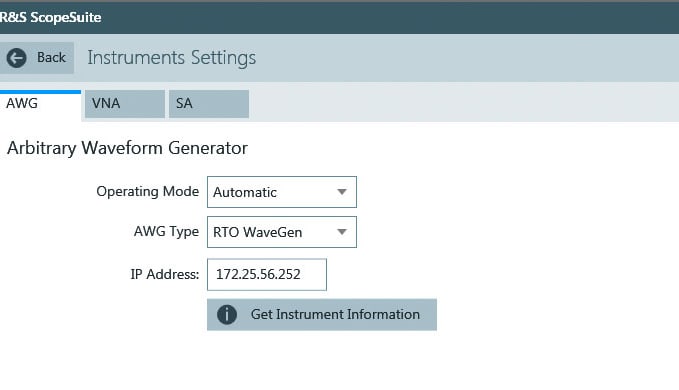
Task: Click Get Instrument Information button
Action: (x=322, y=315)
